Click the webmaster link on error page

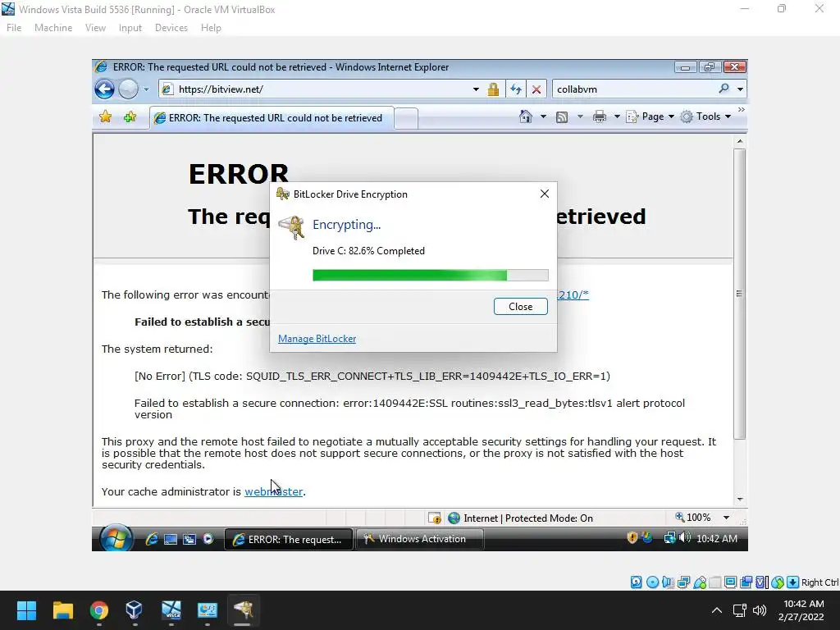tap(274, 491)
